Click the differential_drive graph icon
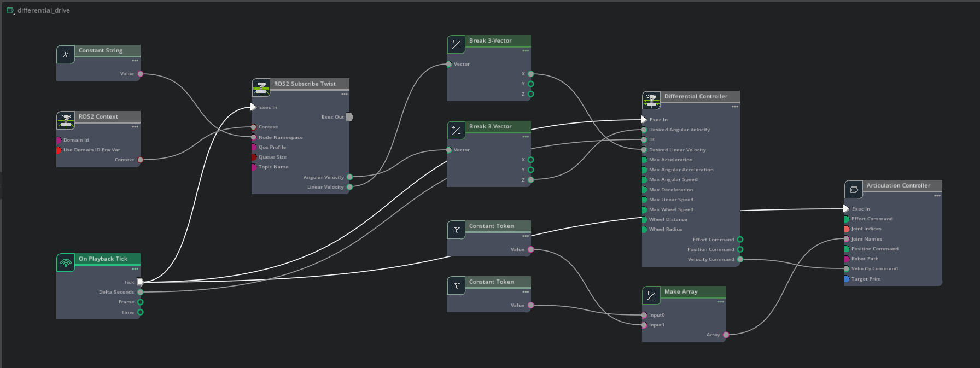The width and height of the screenshot is (980, 368). coord(10,10)
